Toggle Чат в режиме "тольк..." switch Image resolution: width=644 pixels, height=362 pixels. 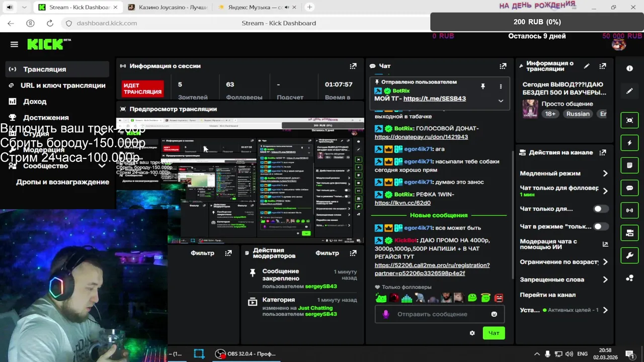(x=601, y=226)
